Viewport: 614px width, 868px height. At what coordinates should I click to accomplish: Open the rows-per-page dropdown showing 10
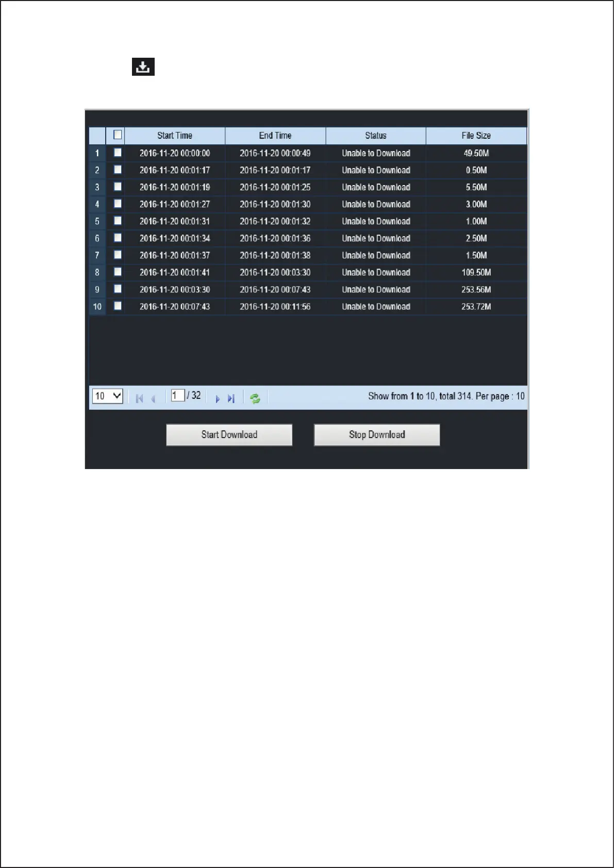[x=108, y=396]
